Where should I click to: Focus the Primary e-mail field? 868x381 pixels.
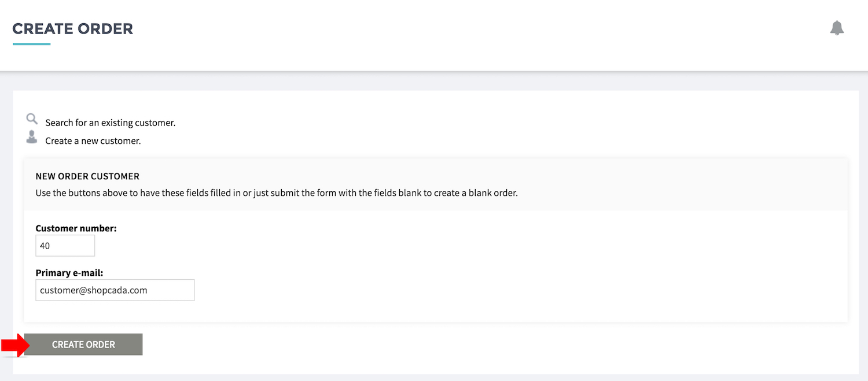115,290
